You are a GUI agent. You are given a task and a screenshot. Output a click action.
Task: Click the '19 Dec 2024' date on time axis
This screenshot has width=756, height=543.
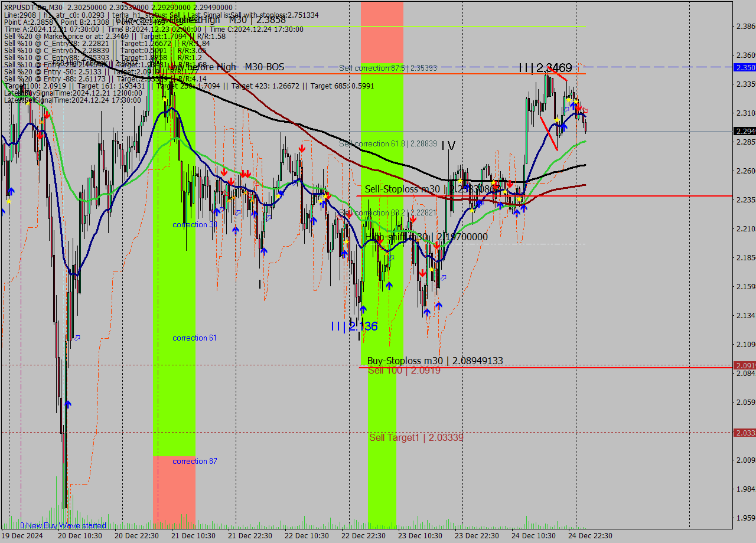point(21,536)
